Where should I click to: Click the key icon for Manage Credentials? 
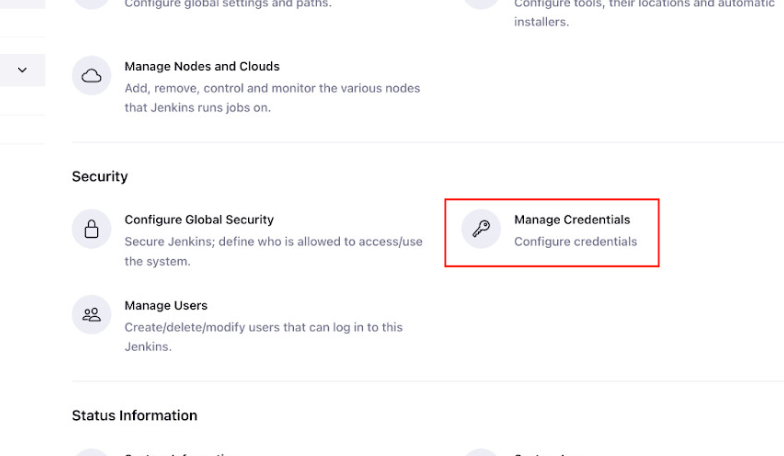tap(481, 229)
